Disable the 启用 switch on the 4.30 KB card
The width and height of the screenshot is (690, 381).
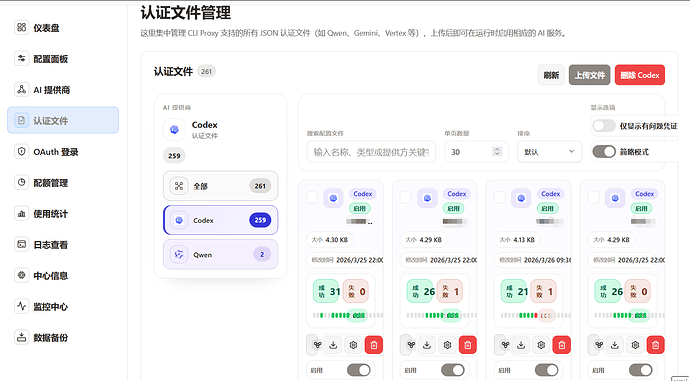(359, 370)
